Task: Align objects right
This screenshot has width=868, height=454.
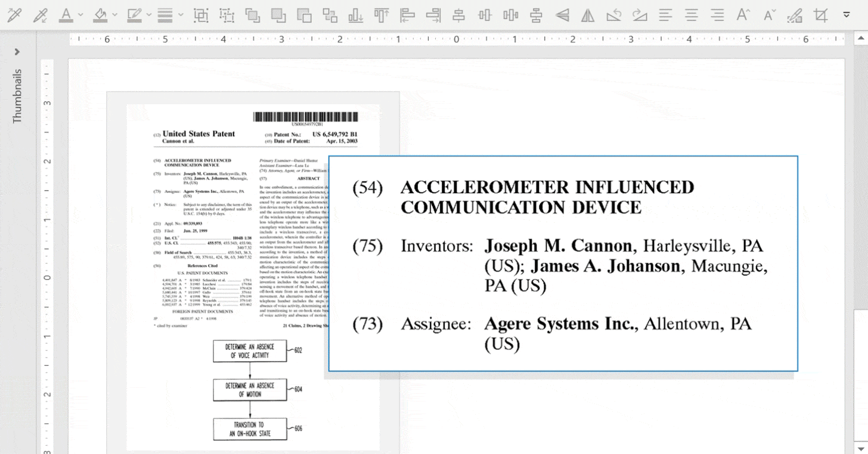Action: coord(433,15)
